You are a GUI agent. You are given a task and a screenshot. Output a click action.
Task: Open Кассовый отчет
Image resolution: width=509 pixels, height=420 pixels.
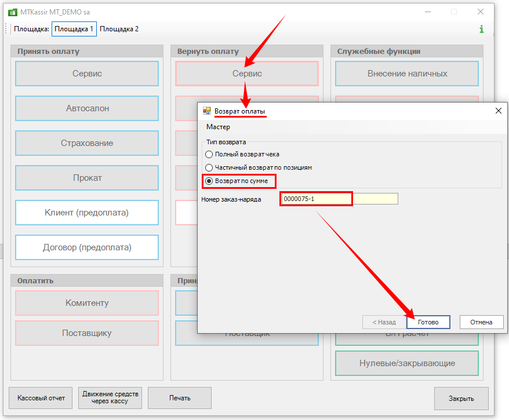(x=41, y=398)
